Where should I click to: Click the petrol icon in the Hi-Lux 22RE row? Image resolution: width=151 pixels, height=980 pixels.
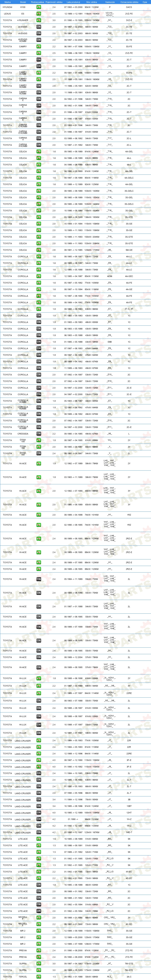39,693
